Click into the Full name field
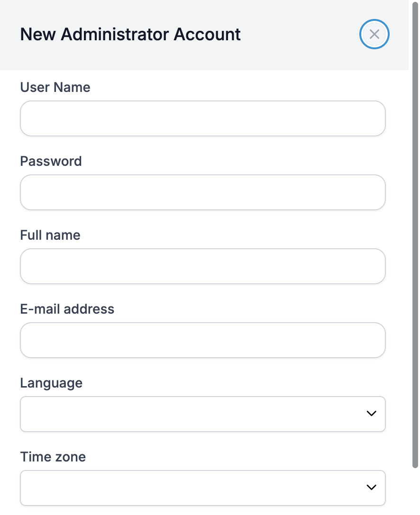This screenshot has height=515, width=420. coord(203,266)
